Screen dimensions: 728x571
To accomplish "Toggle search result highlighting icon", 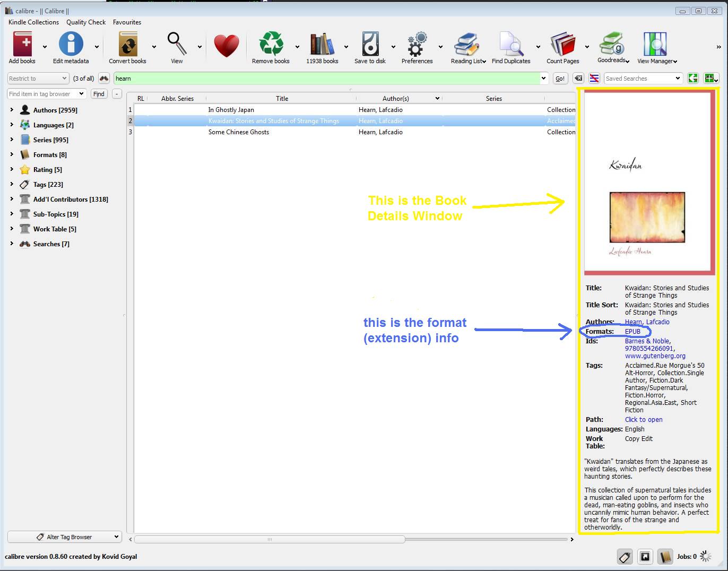I will 594,79.
